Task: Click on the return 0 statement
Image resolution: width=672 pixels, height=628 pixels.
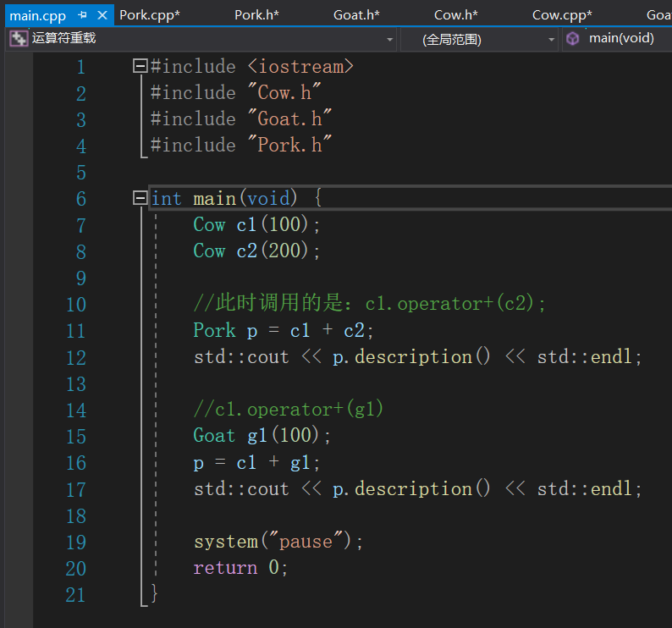Action: (240, 568)
